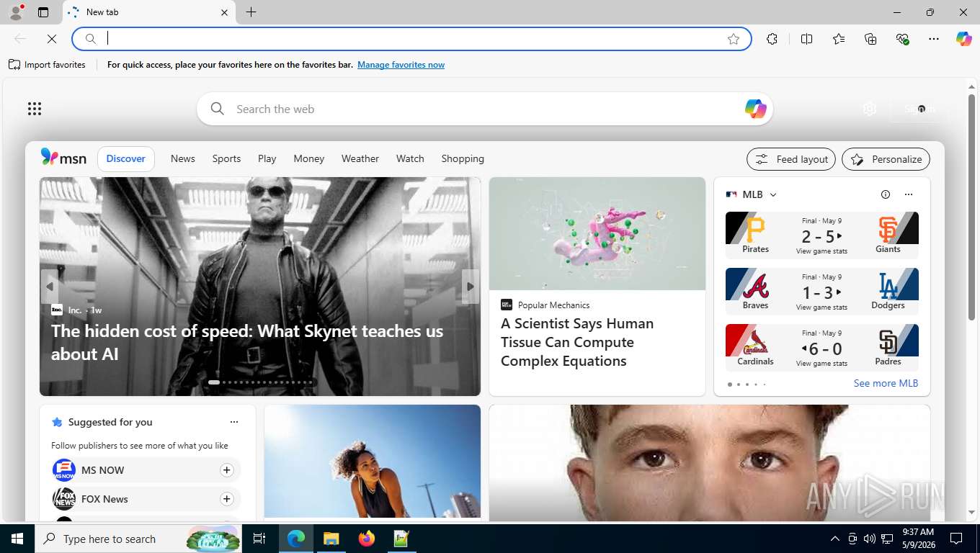
Task: Follow MS NOW publisher
Action: [x=226, y=470]
